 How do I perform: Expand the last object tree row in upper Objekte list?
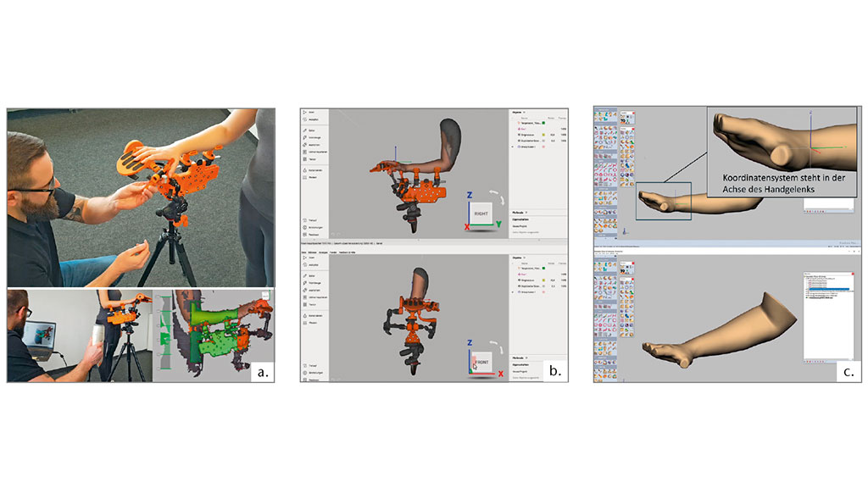pyautogui.click(x=512, y=146)
